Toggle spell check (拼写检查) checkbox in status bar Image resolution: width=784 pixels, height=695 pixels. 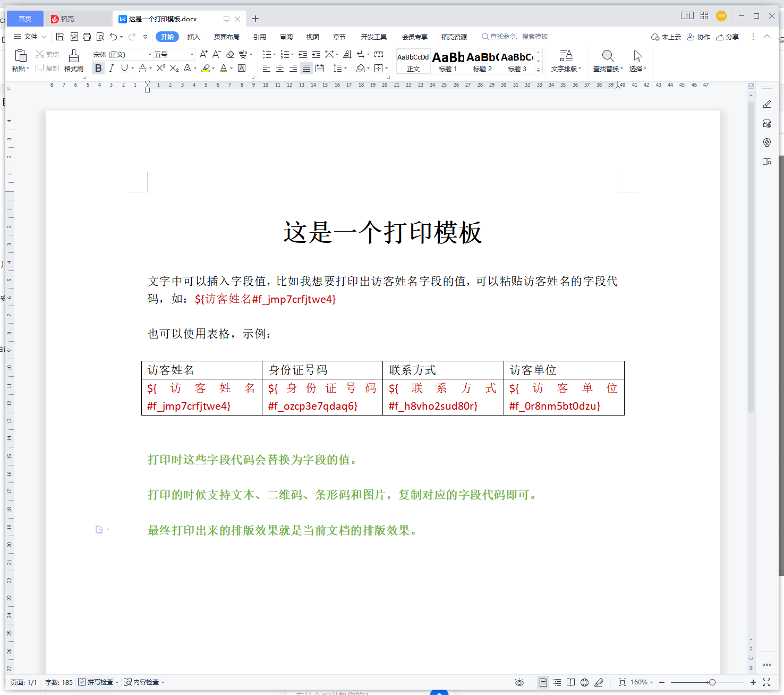coord(82,682)
